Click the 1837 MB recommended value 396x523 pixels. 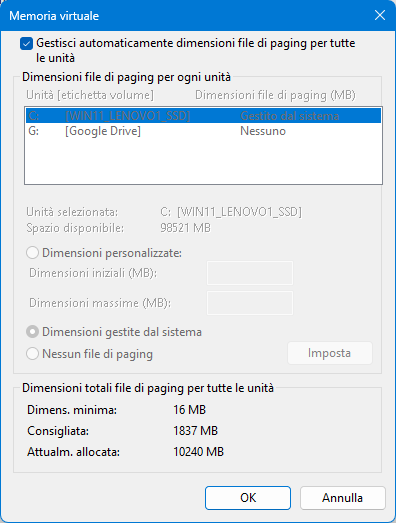point(195,431)
